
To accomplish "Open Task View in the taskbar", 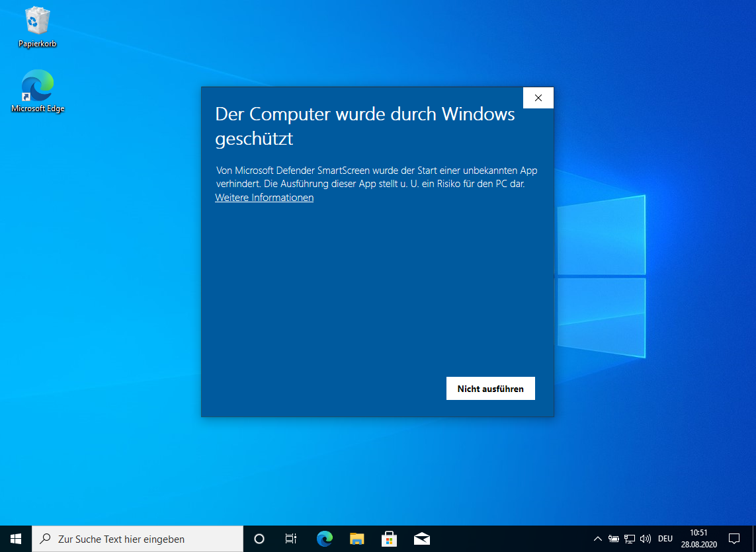I will tap(291, 539).
